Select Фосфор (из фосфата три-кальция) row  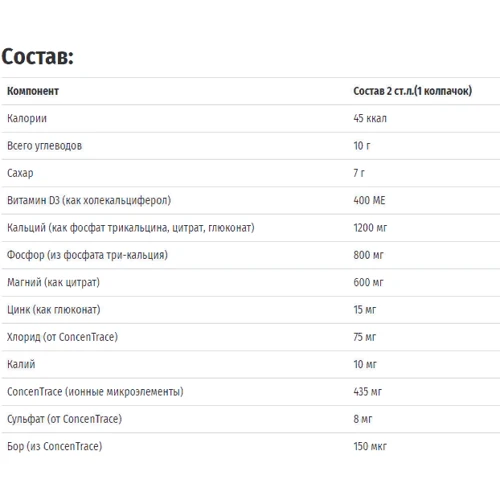click(251, 255)
